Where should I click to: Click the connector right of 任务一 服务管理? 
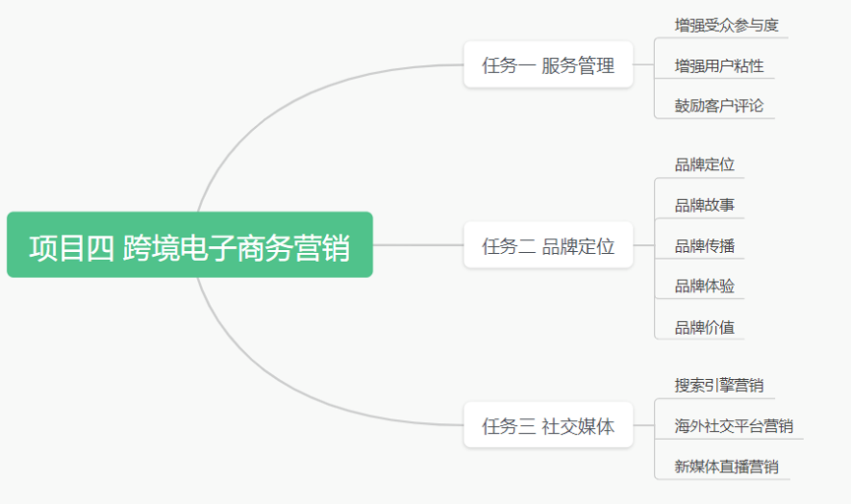(x=644, y=65)
